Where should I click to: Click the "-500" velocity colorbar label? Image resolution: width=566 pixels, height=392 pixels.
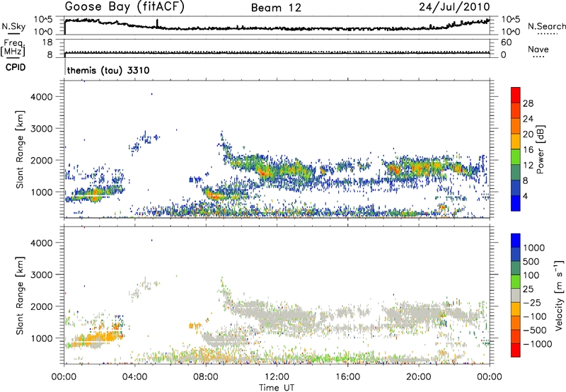pos(535,330)
